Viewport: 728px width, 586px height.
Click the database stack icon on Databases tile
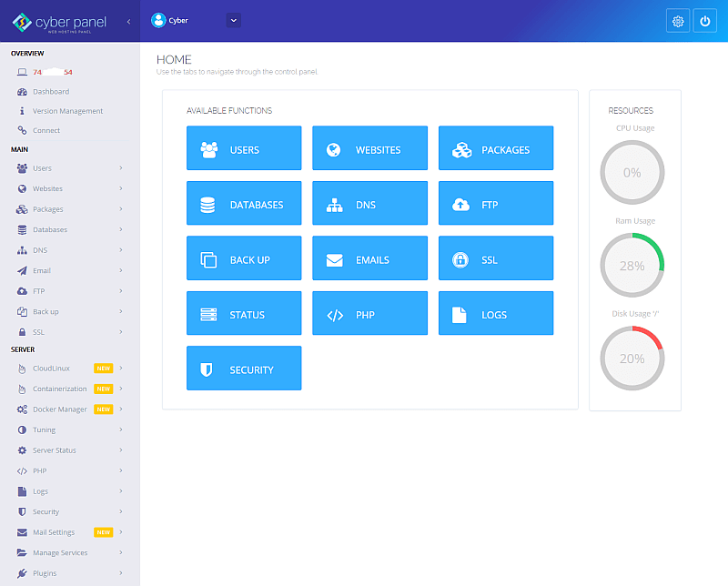pyautogui.click(x=207, y=206)
